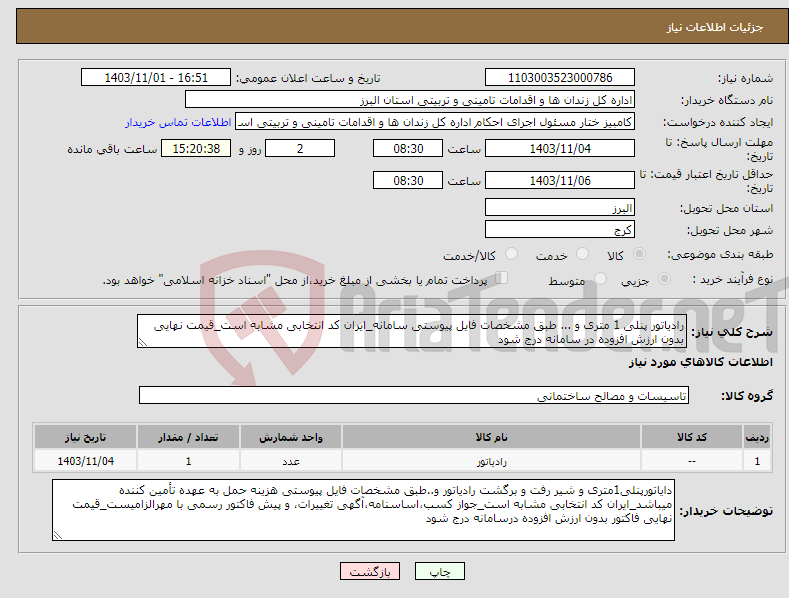Click the description text area resize handle
This screenshot has height=598, width=789.
click(x=143, y=342)
